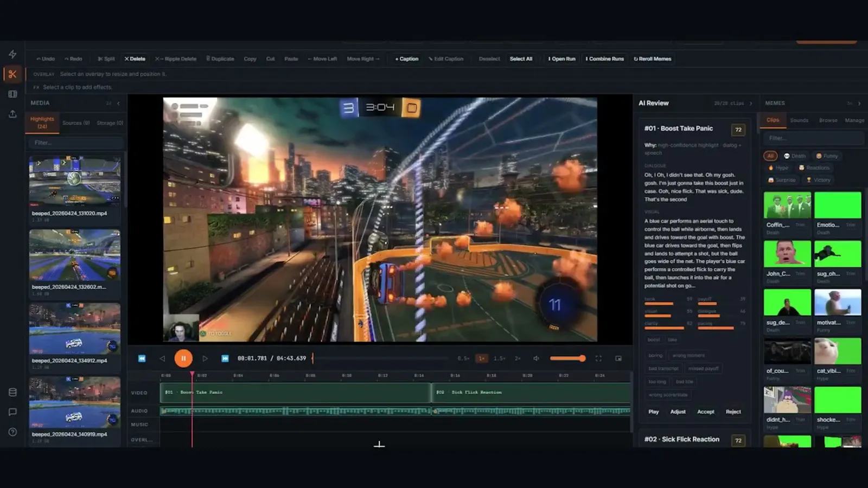
Task: Select clip beeped_20260424_140919.mp4 thumbnail
Action: [75, 402]
